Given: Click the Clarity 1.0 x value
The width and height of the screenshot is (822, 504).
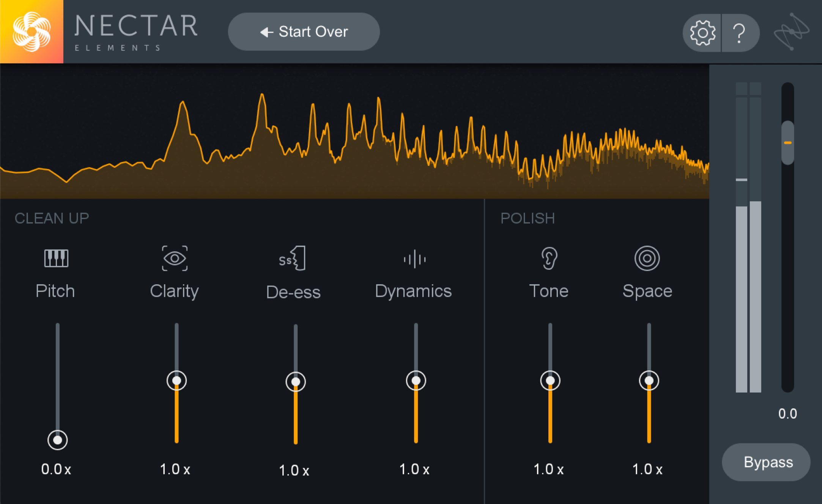Looking at the screenshot, I should [175, 469].
